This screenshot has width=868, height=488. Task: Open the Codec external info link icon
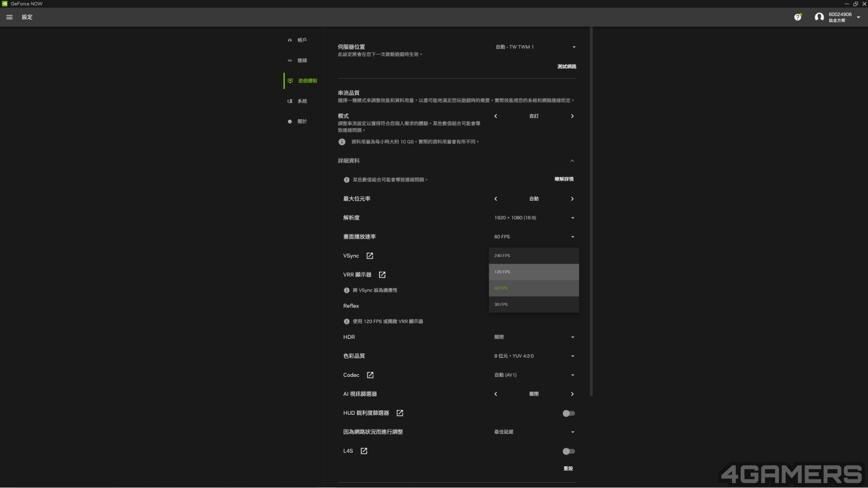pyautogui.click(x=370, y=375)
